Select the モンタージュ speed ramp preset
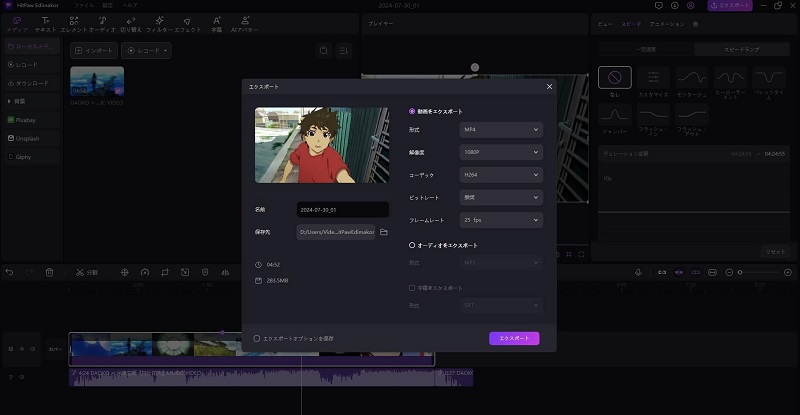 pos(691,82)
